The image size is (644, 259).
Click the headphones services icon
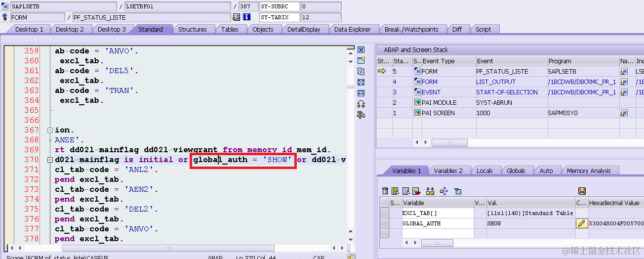click(361, 104)
